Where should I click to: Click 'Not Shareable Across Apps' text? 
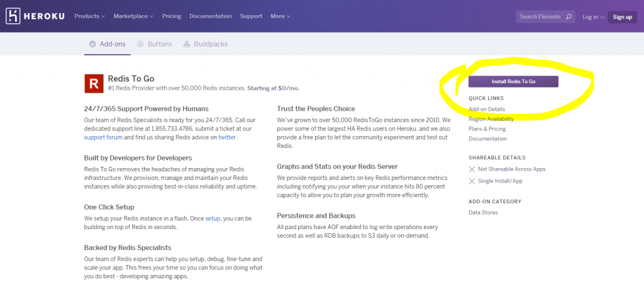512,169
